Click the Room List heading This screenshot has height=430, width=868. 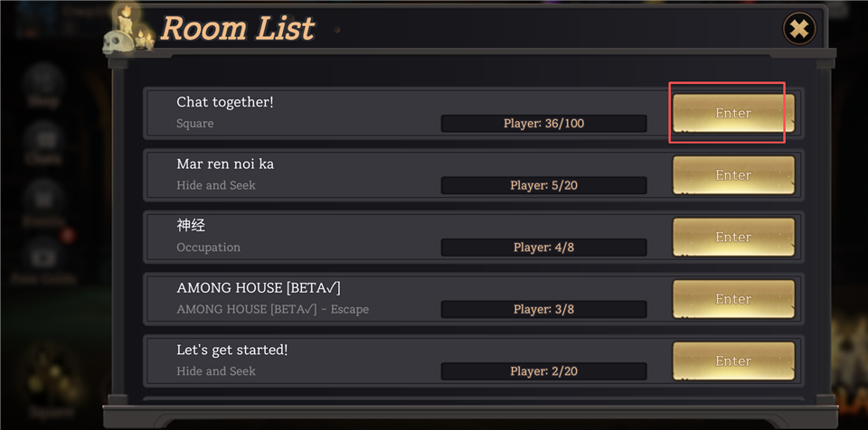click(237, 29)
